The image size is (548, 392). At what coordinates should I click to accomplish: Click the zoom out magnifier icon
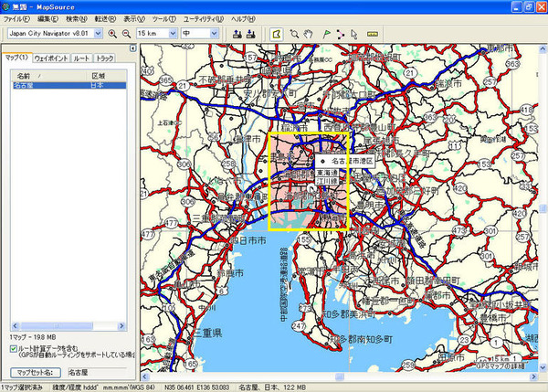coord(127,34)
